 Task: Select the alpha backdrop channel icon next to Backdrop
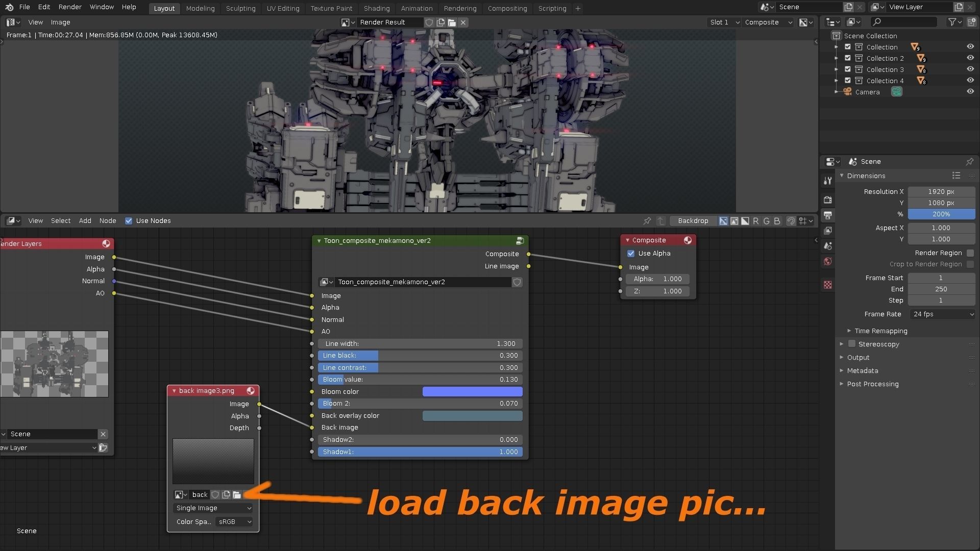[745, 221]
